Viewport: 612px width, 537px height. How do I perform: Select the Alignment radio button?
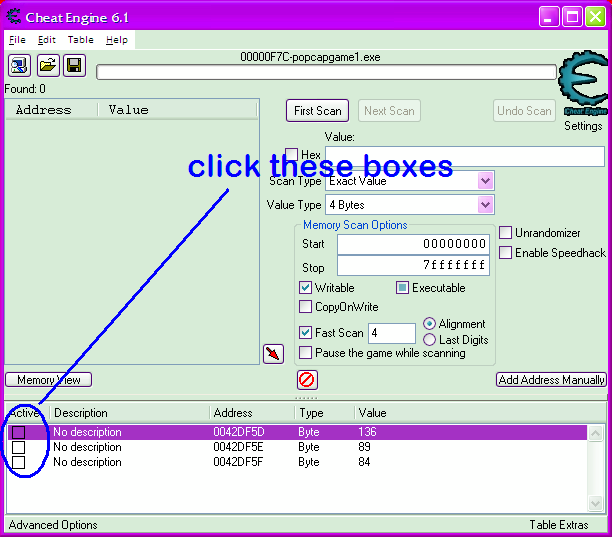[429, 324]
